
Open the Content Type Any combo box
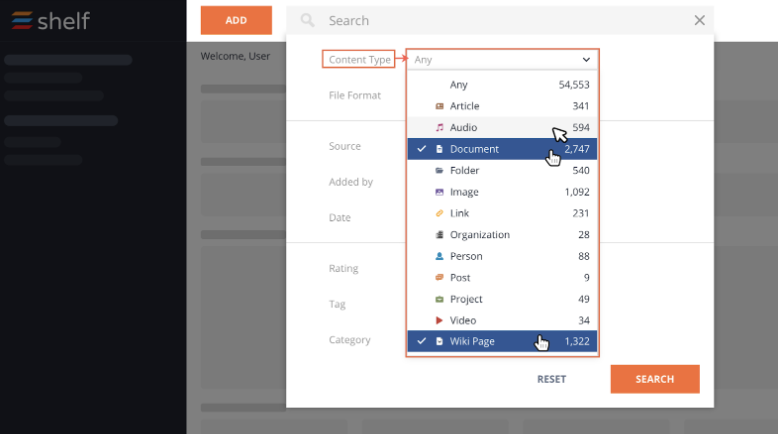502,60
